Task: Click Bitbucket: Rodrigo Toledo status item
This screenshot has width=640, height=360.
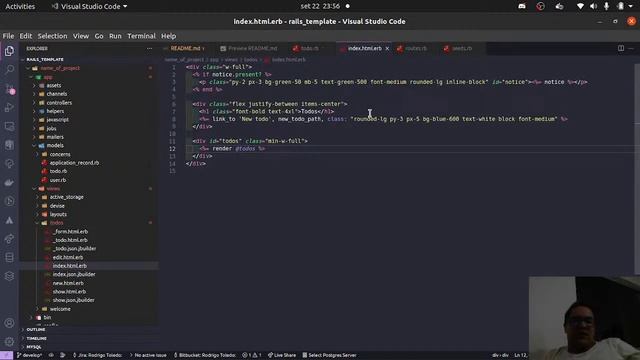Action: (x=205, y=355)
